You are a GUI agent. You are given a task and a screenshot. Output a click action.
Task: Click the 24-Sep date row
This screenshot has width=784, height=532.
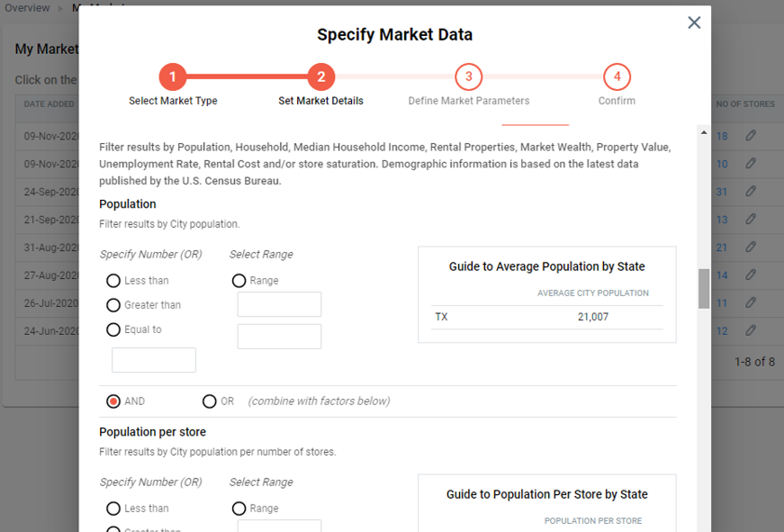click(x=51, y=192)
